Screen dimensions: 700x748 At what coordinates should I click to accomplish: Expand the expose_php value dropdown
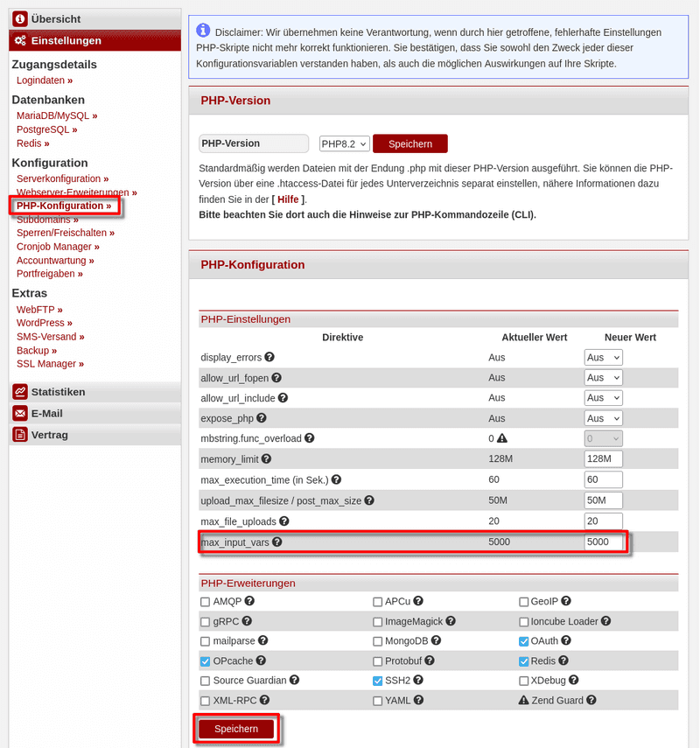(x=603, y=418)
